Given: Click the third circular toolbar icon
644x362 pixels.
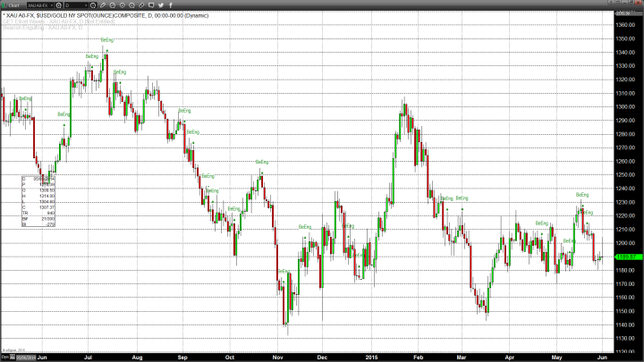Looking at the screenshot, I should 122,5.
